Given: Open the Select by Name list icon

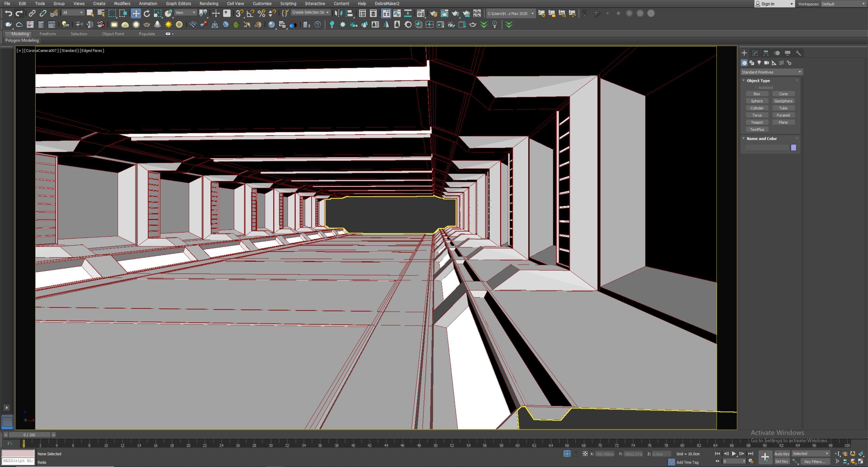Looking at the screenshot, I should click(101, 14).
